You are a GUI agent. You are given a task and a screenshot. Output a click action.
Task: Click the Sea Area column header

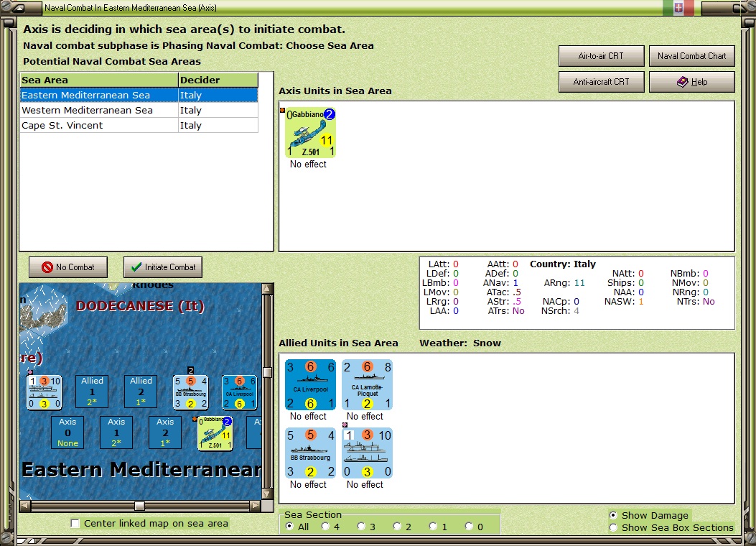tap(99, 80)
